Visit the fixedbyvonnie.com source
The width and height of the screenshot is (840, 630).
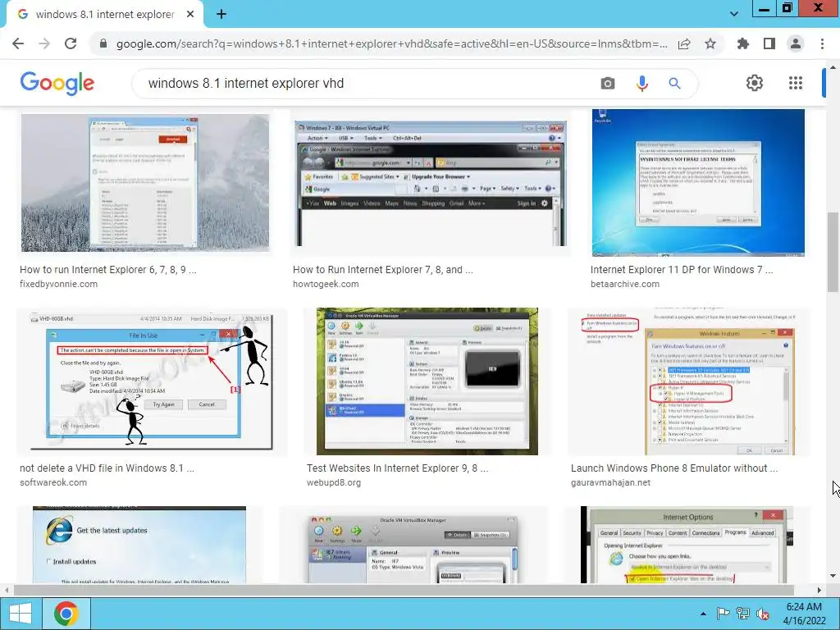(58, 284)
